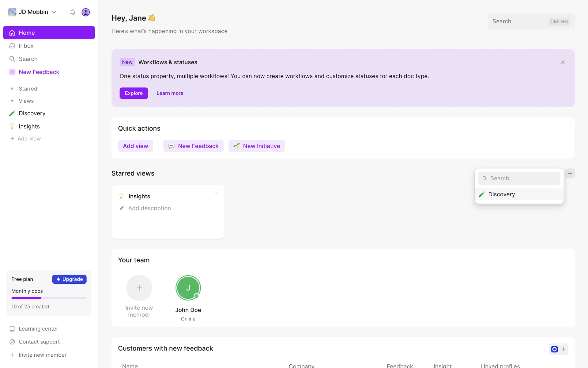The width and height of the screenshot is (588, 368).
Task: Click the plus icon in Customers section
Action: (x=563, y=349)
